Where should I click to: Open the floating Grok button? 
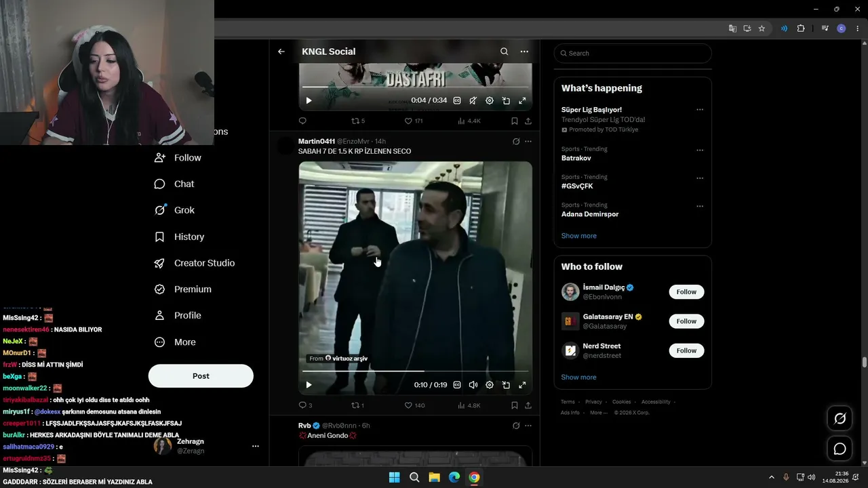[x=840, y=419]
